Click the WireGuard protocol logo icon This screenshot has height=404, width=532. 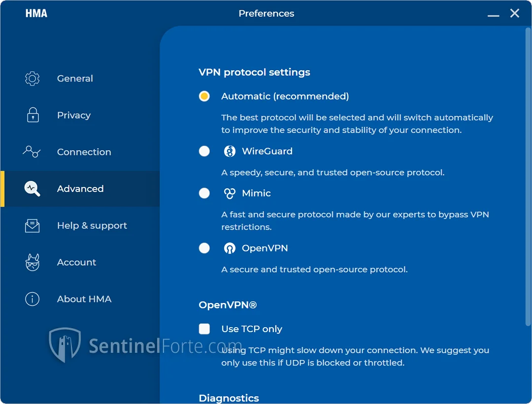230,151
